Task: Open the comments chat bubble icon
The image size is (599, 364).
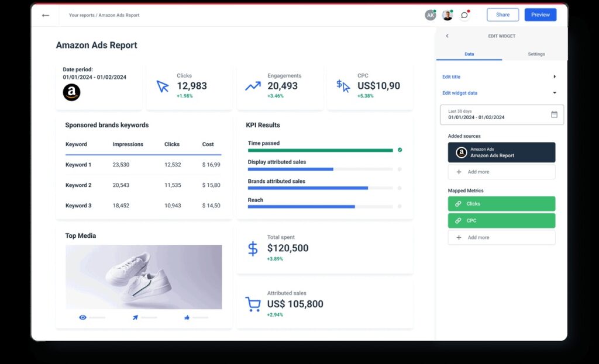Action: (464, 15)
